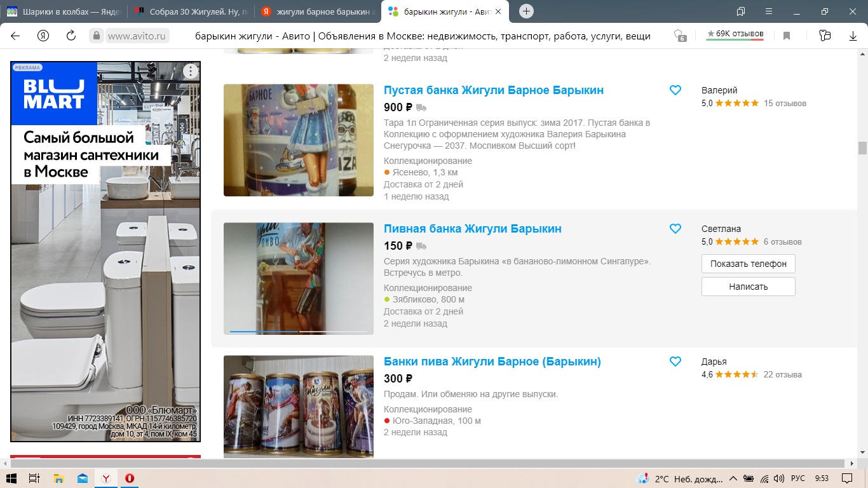Open the Mail app on the taskbar
This screenshot has height=488, width=868.
click(x=83, y=478)
